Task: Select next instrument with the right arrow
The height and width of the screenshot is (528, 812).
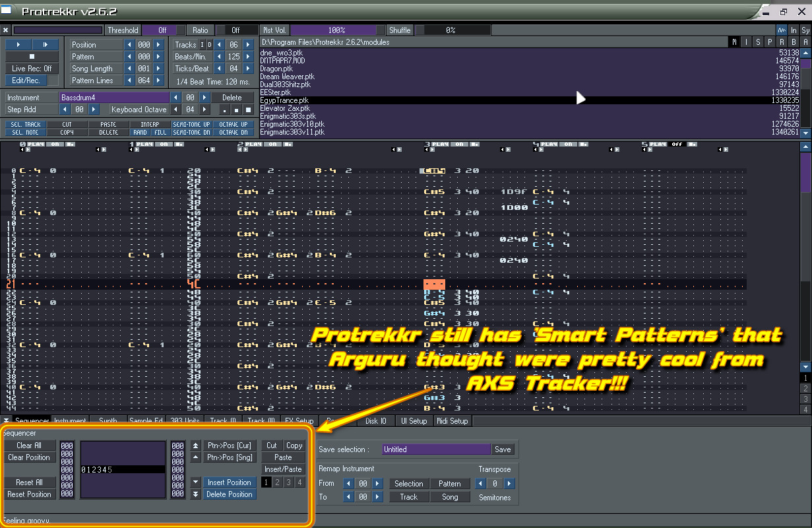Action: point(204,98)
